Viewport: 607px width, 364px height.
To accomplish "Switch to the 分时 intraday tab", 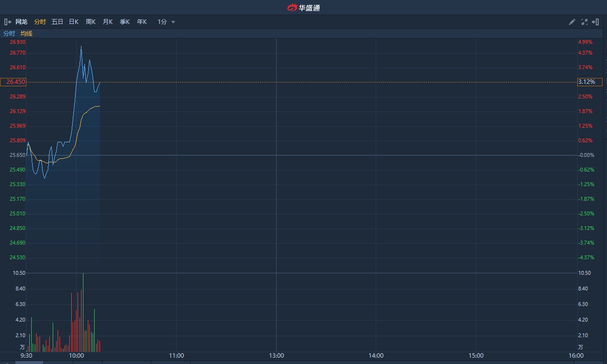I will click(40, 22).
